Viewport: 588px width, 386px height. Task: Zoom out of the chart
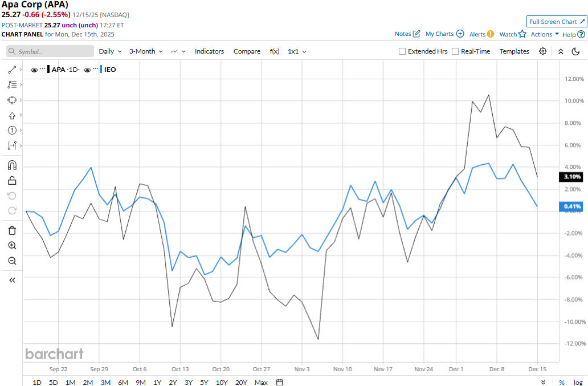tap(12, 261)
